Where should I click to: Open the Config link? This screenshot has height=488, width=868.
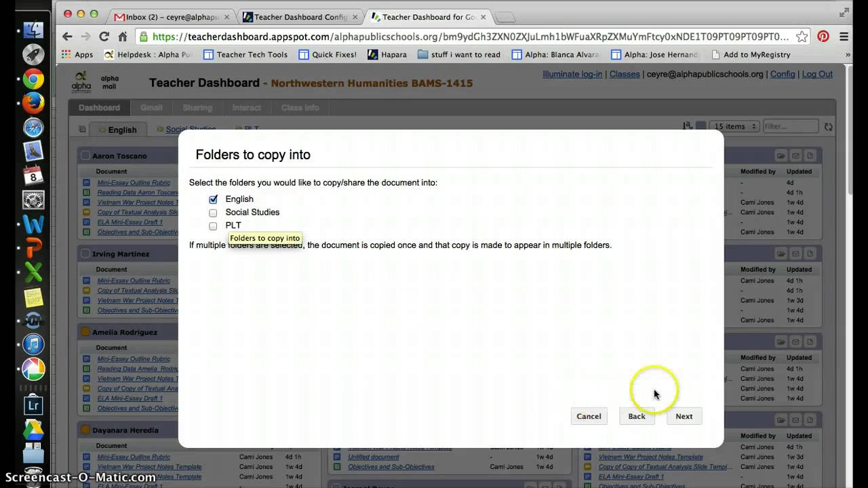point(783,75)
